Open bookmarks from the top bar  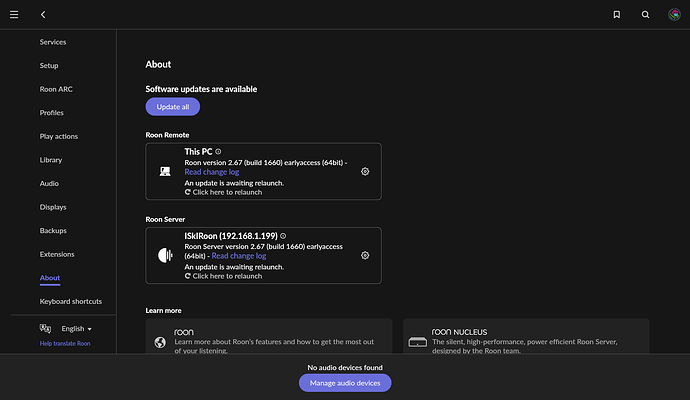(617, 15)
